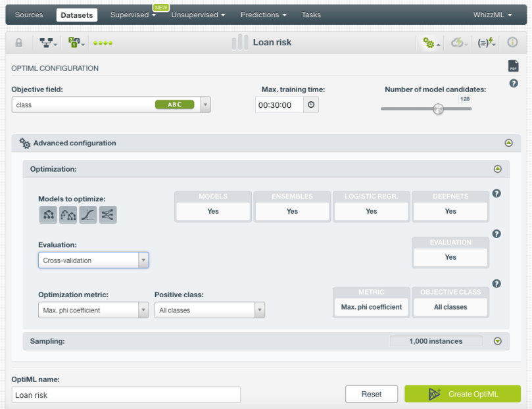Toggle logistic regression model icon
The width and height of the screenshot is (532, 409).
pos(88,214)
